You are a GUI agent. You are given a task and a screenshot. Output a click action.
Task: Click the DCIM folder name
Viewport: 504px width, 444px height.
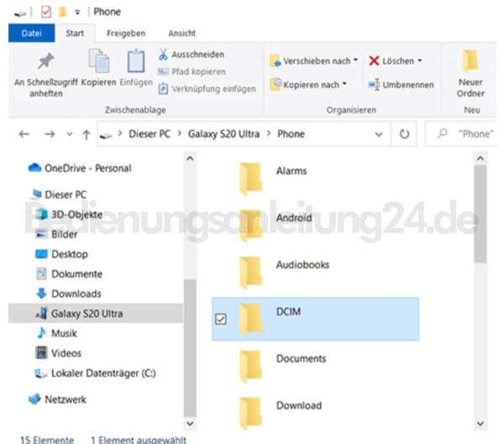coord(288,312)
